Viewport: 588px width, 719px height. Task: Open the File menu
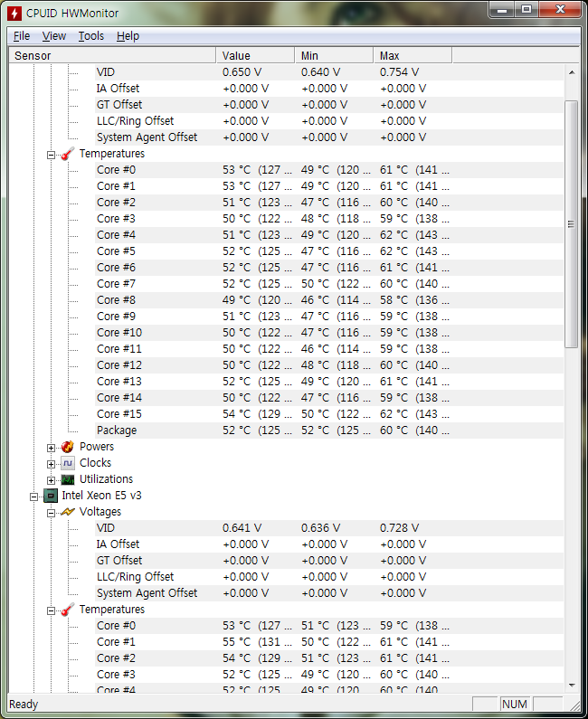22,36
